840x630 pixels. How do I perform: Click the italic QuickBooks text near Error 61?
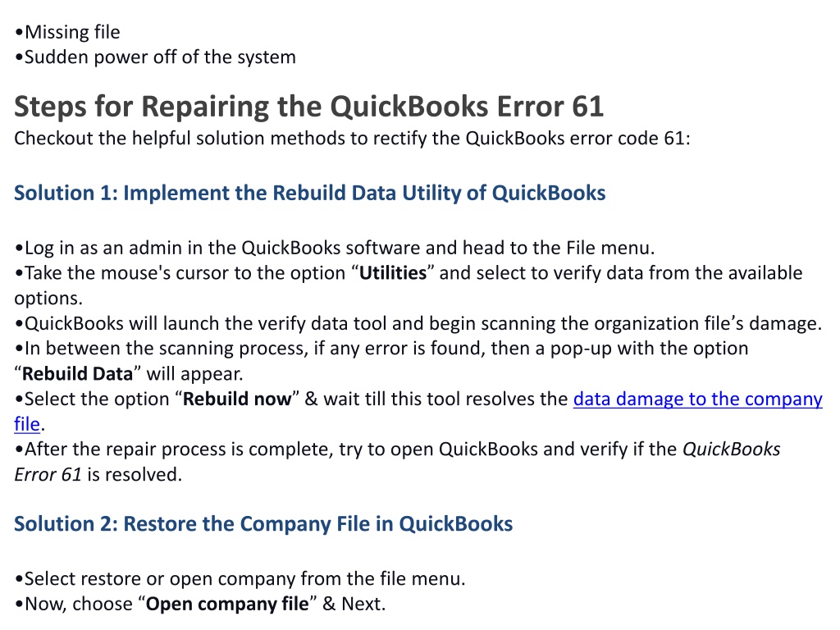click(731, 450)
